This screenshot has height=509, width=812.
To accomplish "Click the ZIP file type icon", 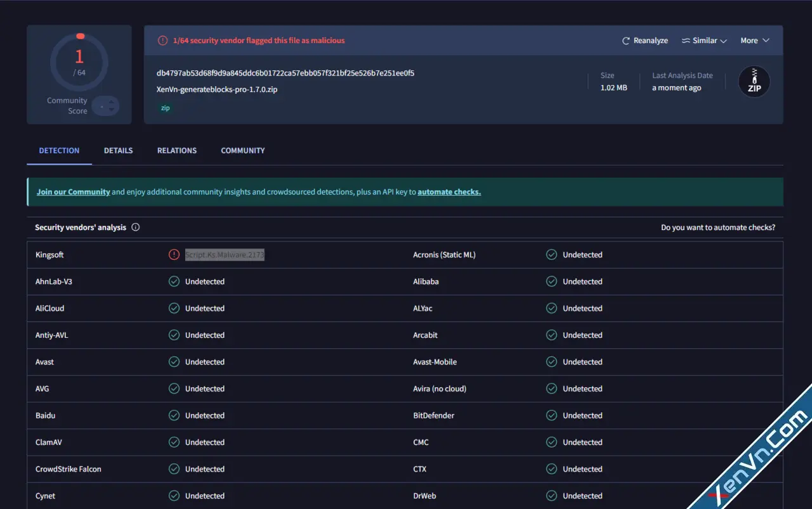I will point(754,82).
